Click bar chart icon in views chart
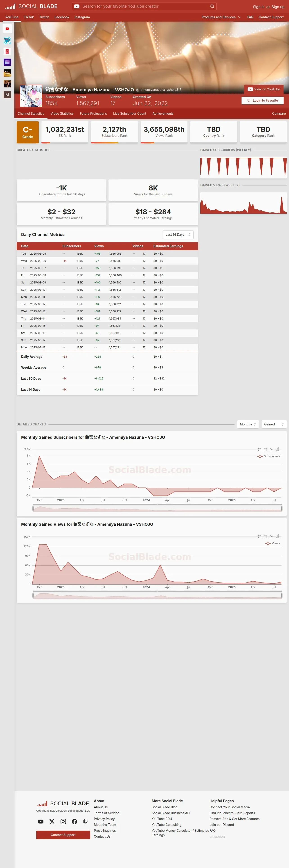Image resolution: width=289 pixels, height=868 pixels. [x=278, y=536]
